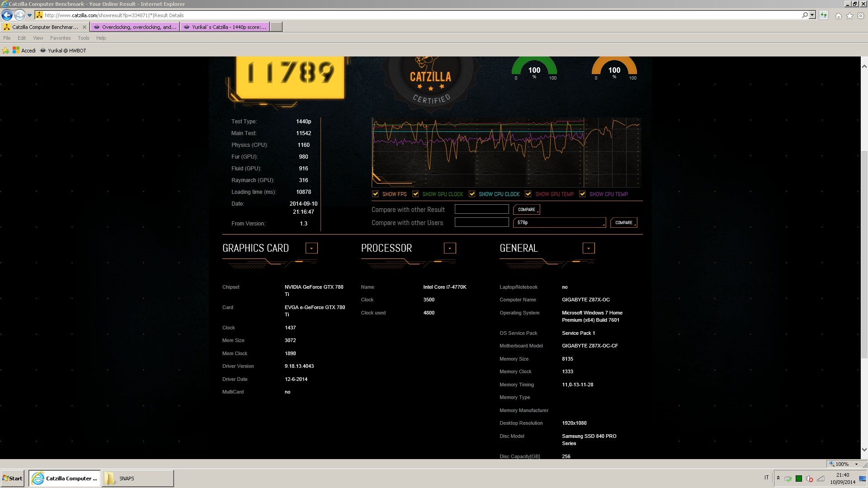The height and width of the screenshot is (488, 868).
Task: Open the browser Tools gear icon
Action: point(861,16)
